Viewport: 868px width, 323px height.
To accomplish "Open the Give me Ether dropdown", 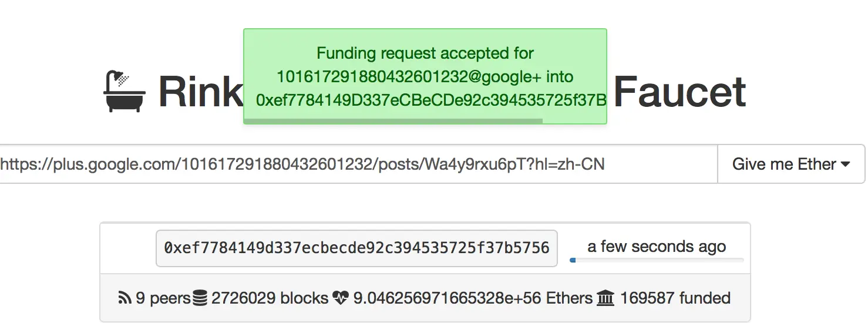I will click(790, 164).
